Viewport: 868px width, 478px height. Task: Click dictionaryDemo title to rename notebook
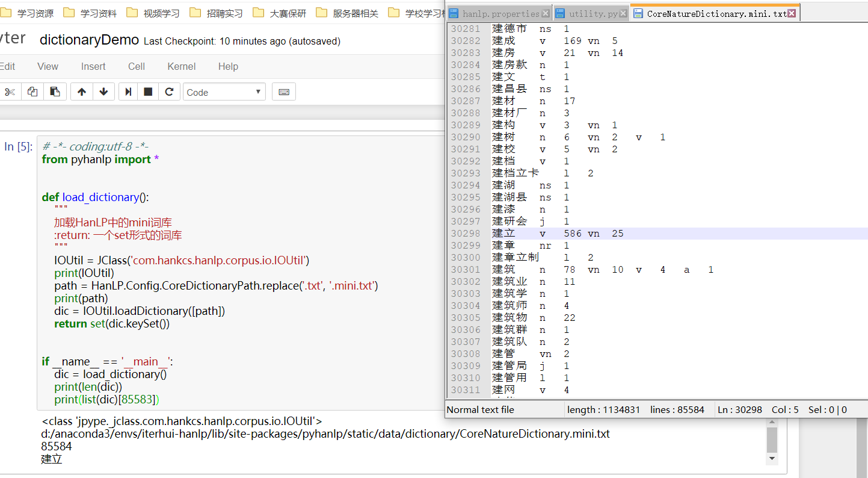tap(88, 39)
